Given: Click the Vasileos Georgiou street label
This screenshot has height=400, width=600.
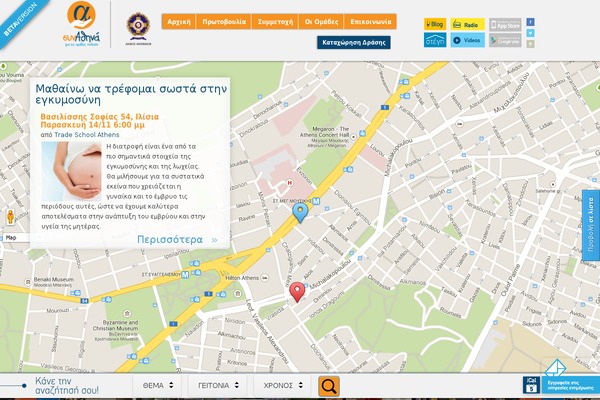Looking at the screenshot, I should tap(66, 368).
